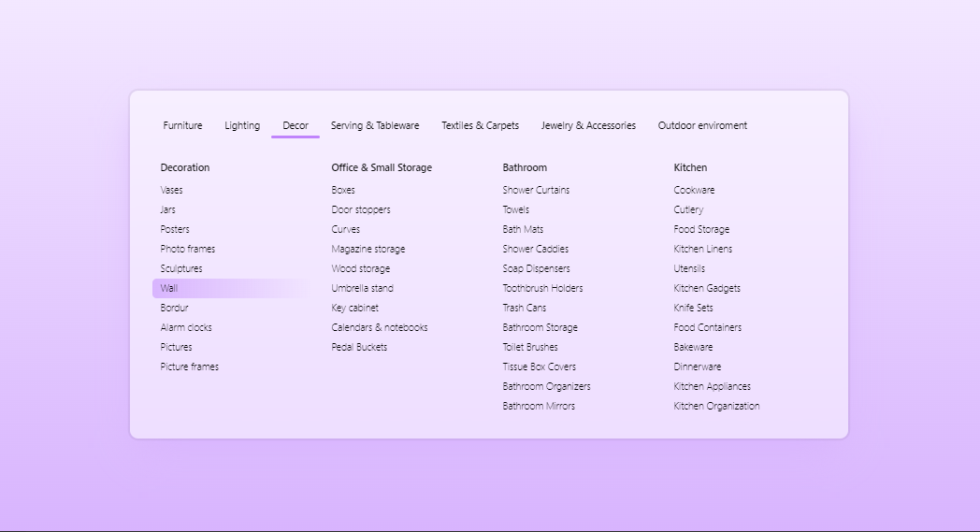Choose Photo frames under Decoration
The height and width of the screenshot is (532, 980).
point(188,249)
